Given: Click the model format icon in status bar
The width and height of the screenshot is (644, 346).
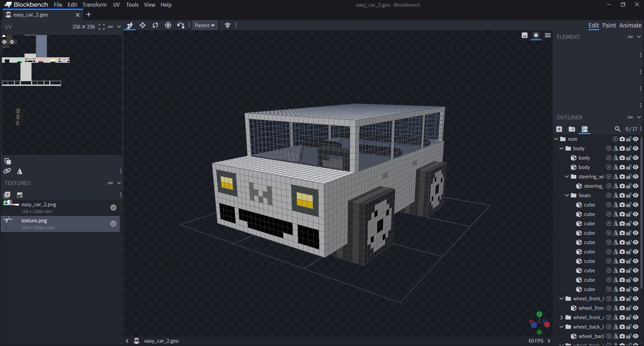Looking at the screenshot, I should (x=137, y=341).
